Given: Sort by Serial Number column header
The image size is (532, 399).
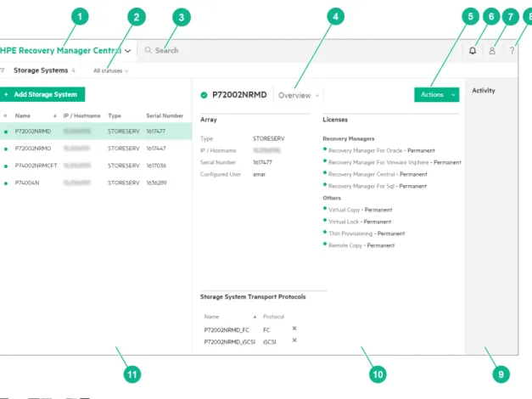Looking at the screenshot, I should point(165,115).
